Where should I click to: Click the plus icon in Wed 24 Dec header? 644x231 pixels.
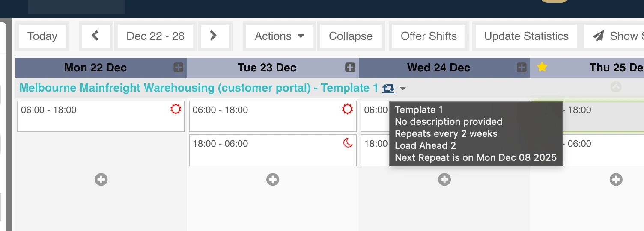pos(521,68)
